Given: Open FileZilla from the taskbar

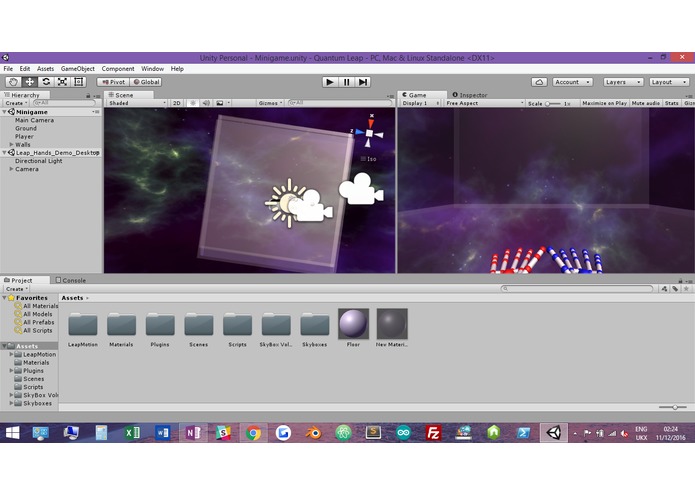Looking at the screenshot, I should coord(433,432).
